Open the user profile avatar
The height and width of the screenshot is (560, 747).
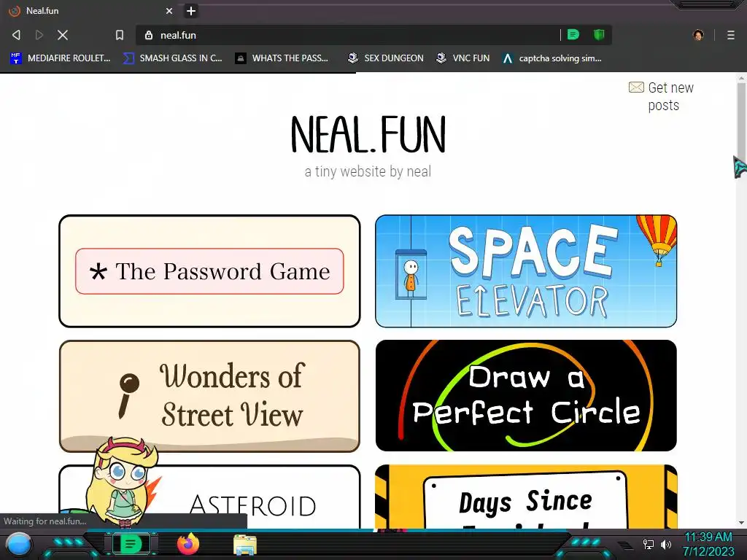698,35
